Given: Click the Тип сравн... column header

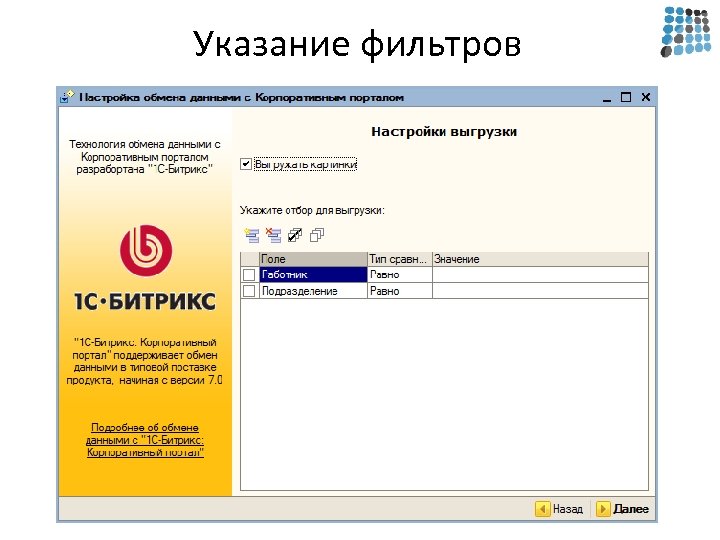Looking at the screenshot, I should click(x=399, y=259).
